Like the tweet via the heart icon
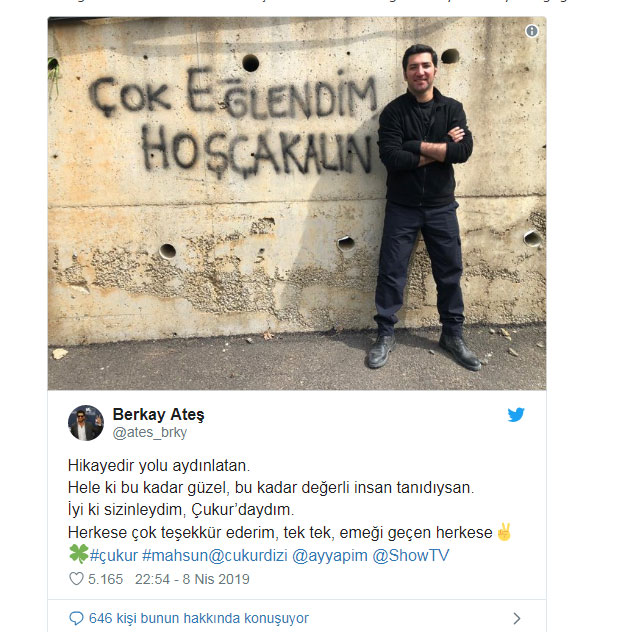Screen dimensions: 632x632 tap(76, 579)
